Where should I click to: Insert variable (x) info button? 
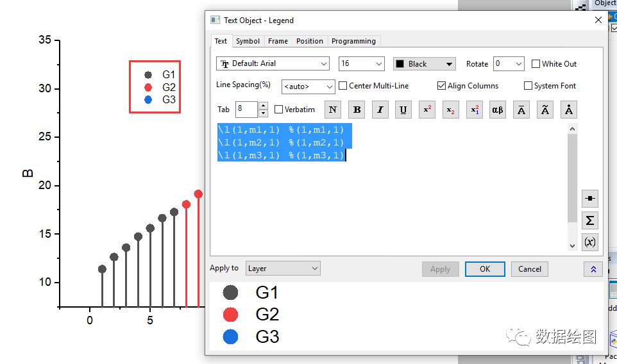pyautogui.click(x=590, y=242)
